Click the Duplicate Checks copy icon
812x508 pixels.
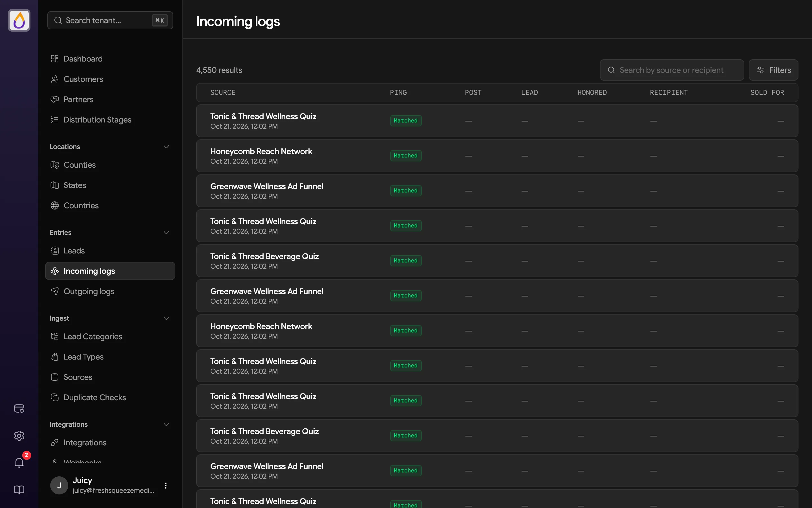55,397
